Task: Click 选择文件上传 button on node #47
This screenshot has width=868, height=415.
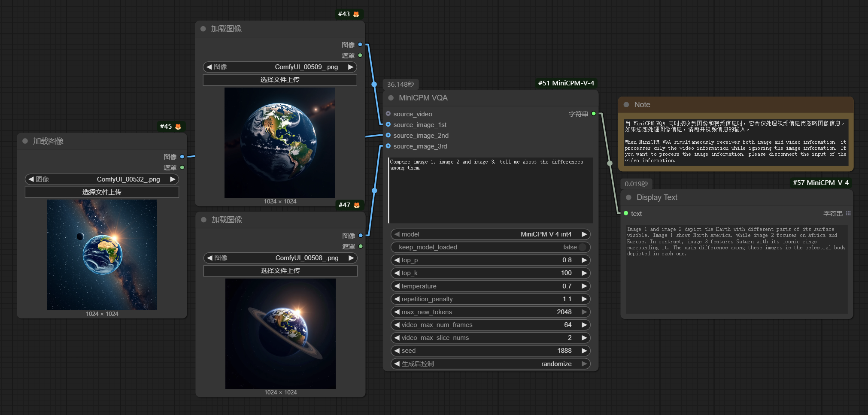Action: click(x=280, y=271)
